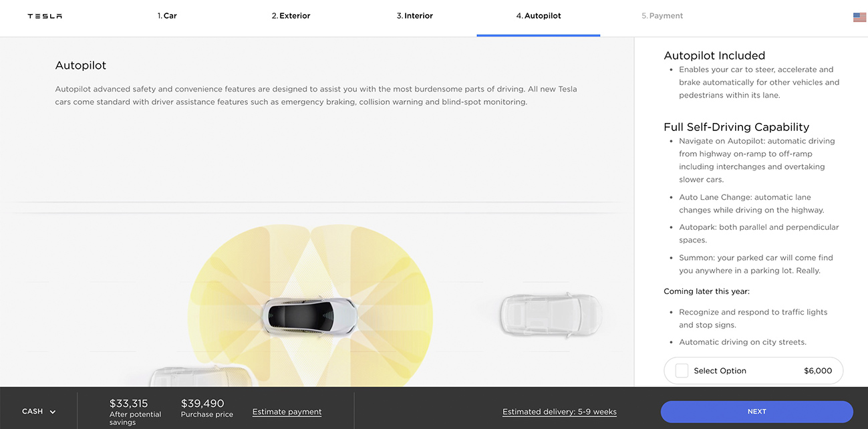The width and height of the screenshot is (868, 429).
Task: Tick the Full Self-Driving Select Option checkbox
Action: click(x=682, y=371)
